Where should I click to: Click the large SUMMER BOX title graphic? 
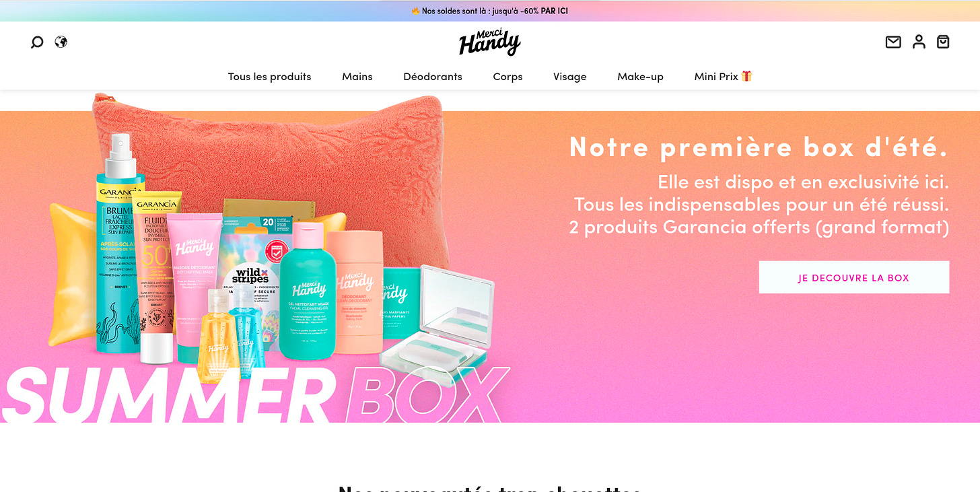254,394
